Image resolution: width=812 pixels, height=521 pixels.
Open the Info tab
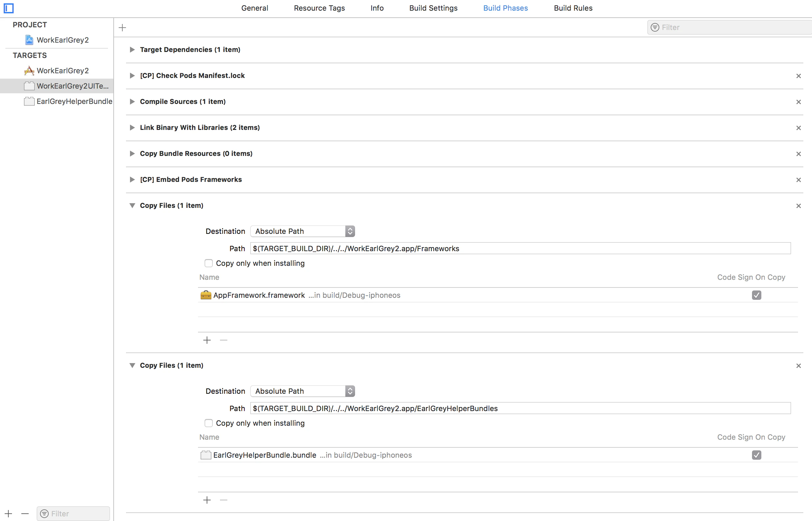[377, 8]
